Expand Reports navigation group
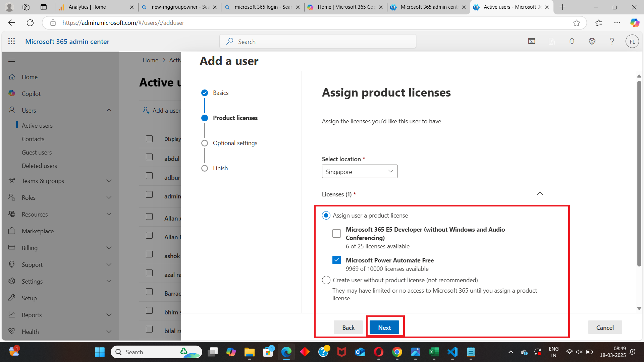644x362 pixels. pyautogui.click(x=109, y=315)
